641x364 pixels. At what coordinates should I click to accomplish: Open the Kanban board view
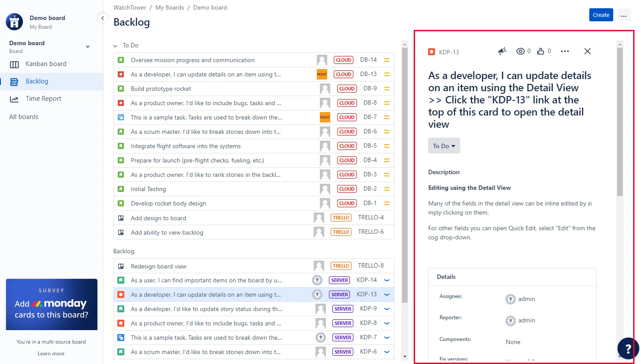[x=46, y=64]
